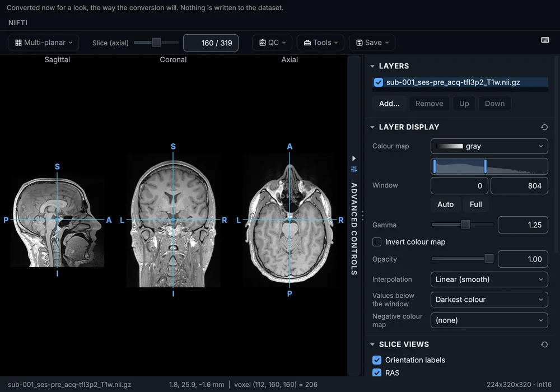Toggle visibility of the T1w layer
560x392 pixels.
(x=378, y=82)
